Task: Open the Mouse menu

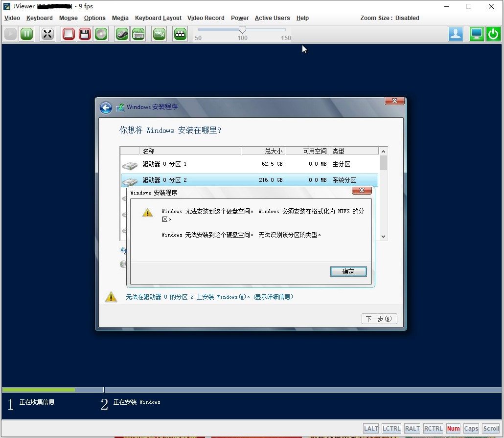Action: tap(68, 18)
